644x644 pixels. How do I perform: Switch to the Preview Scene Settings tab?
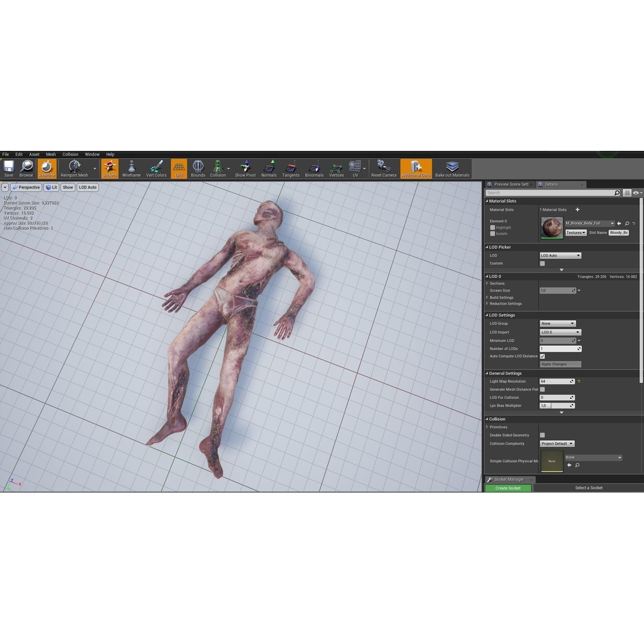[x=510, y=184]
